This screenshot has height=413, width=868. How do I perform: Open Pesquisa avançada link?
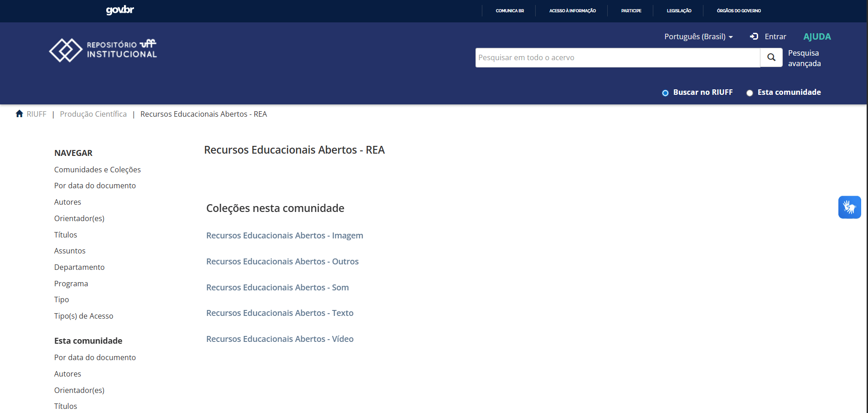804,58
